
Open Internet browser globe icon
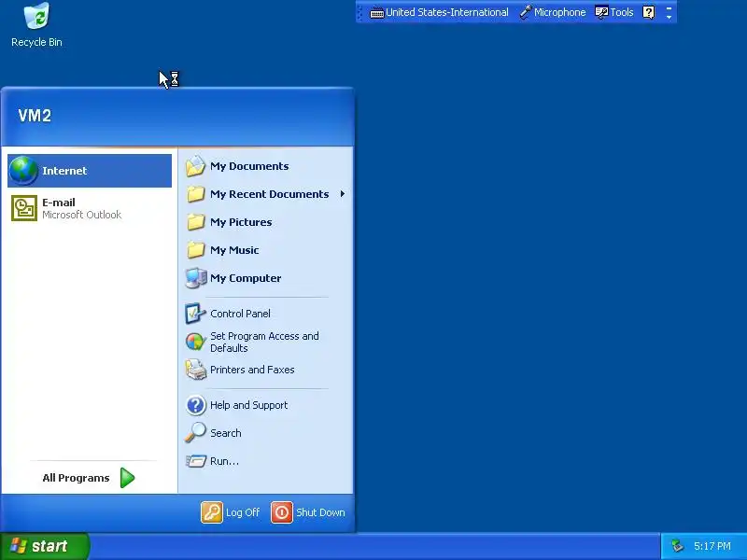tap(23, 171)
